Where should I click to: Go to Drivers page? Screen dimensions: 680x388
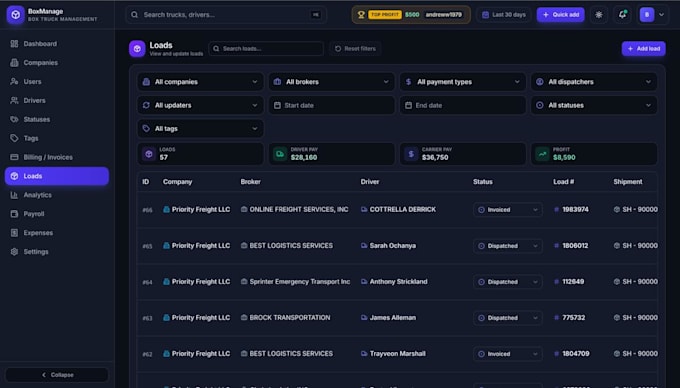coord(57,101)
